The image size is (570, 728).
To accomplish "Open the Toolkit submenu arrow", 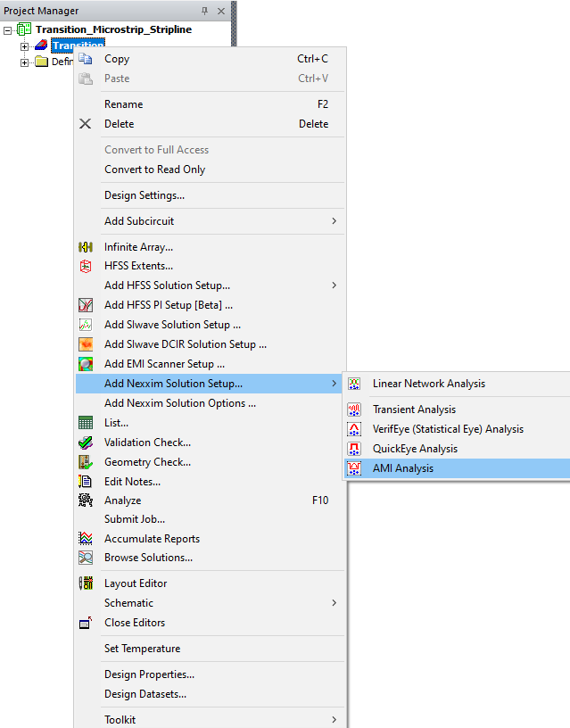I will coord(335,720).
